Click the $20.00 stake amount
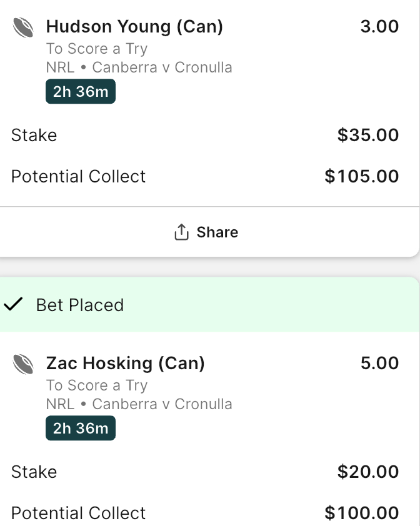420x526 pixels. tap(368, 472)
